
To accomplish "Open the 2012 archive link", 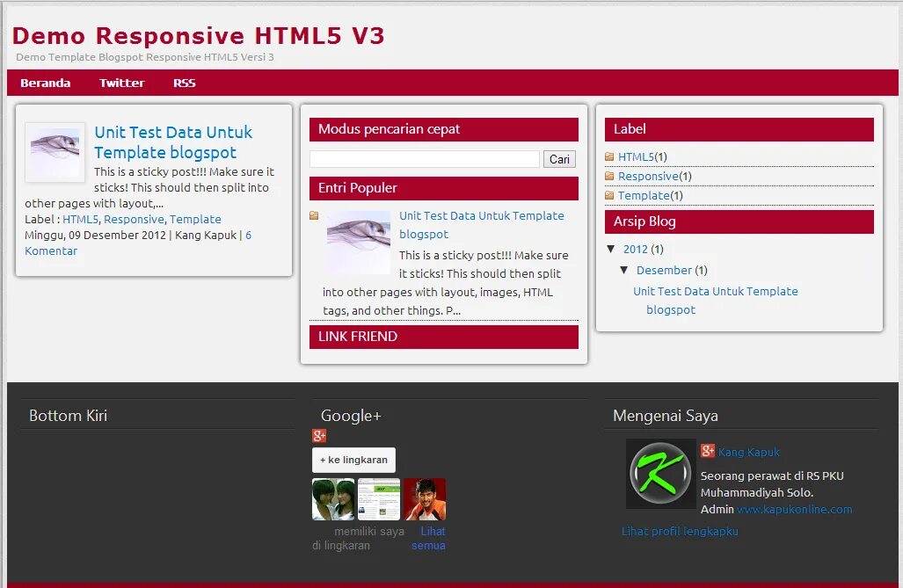I will pyautogui.click(x=635, y=250).
